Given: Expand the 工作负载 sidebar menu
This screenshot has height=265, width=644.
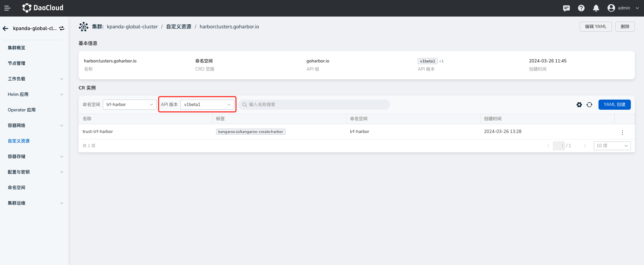Looking at the screenshot, I should 35,79.
